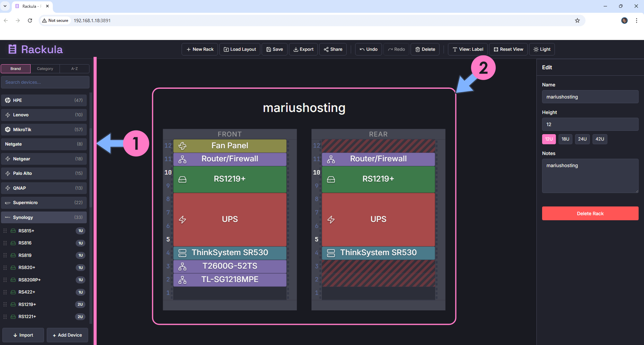644x345 pixels.
Task: Click the storage icon on rear RS1219+
Action: tap(331, 179)
